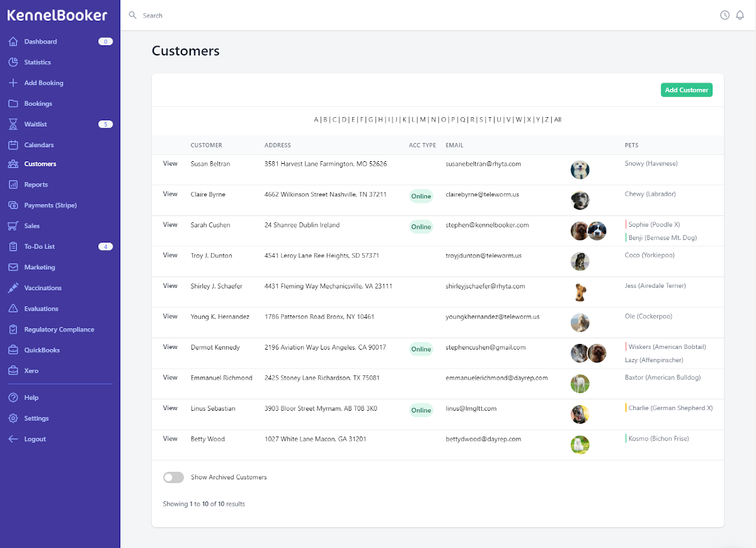Click the To-Do List clipboard icon
The width and height of the screenshot is (756, 548).
click(x=13, y=246)
